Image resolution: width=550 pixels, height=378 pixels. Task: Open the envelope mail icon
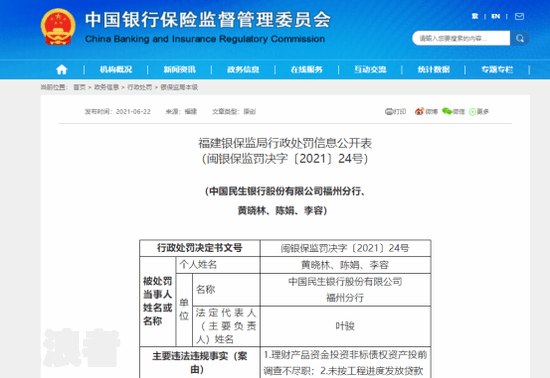point(519,16)
